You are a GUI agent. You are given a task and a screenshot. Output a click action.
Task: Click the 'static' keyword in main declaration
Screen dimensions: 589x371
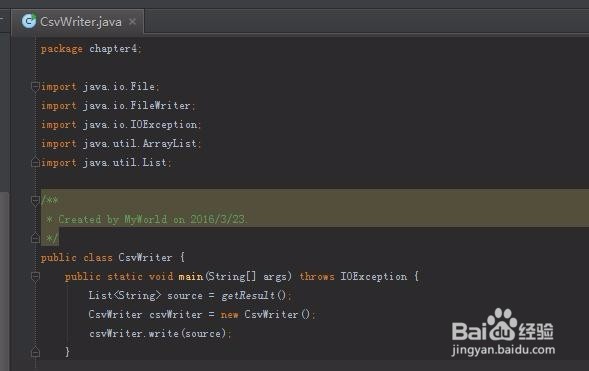(x=125, y=277)
